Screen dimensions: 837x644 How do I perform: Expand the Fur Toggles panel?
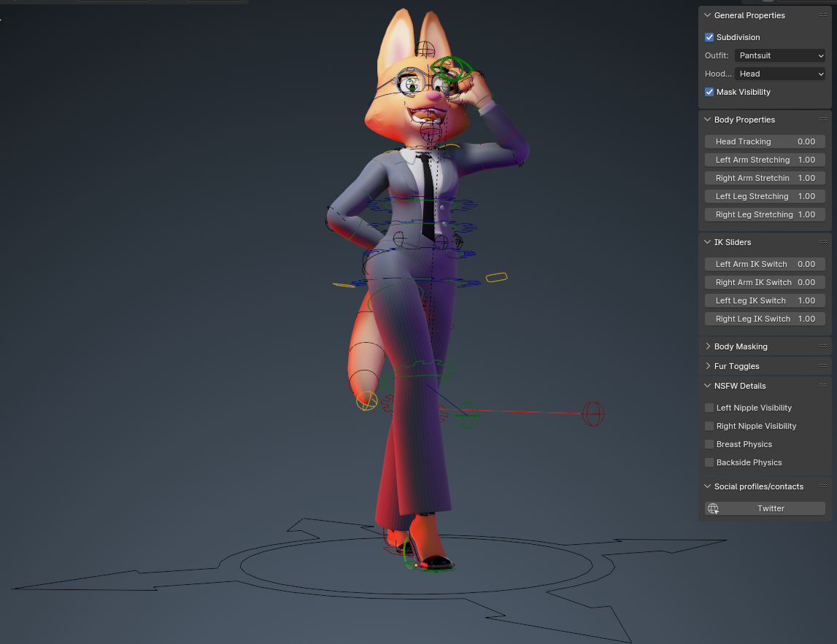click(x=707, y=366)
